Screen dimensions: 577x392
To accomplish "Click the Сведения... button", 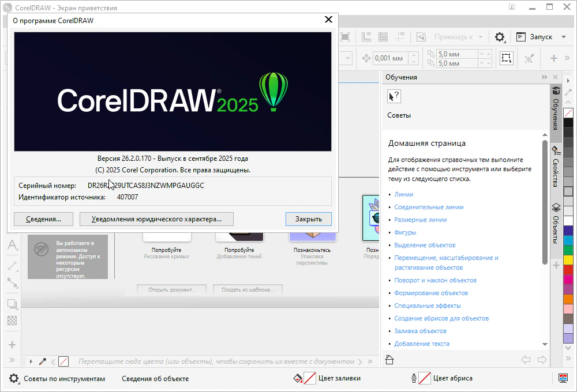I will pyautogui.click(x=44, y=219).
